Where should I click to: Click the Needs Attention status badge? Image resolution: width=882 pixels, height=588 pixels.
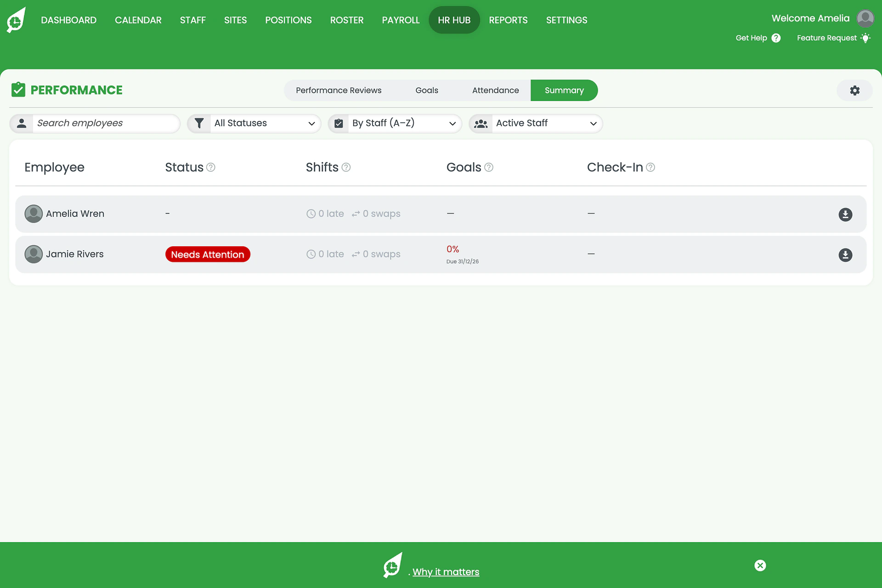[x=208, y=254]
